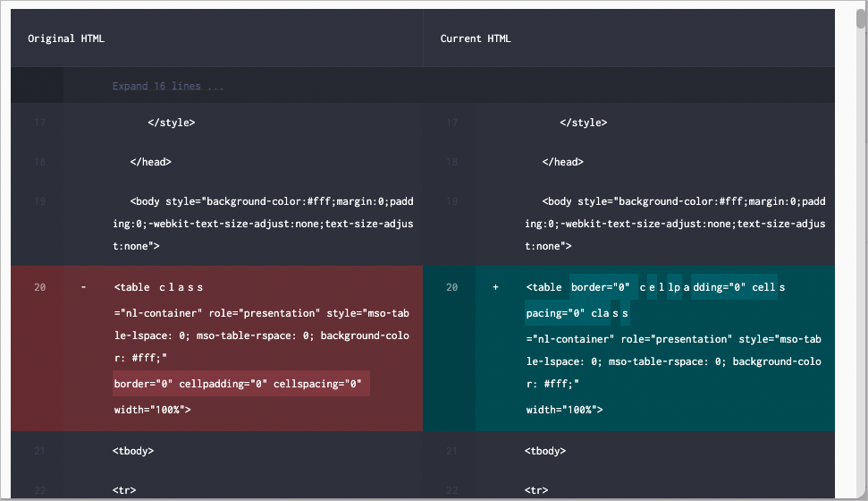
Task: Click the </style> line in Current HTML
Action: 584,123
